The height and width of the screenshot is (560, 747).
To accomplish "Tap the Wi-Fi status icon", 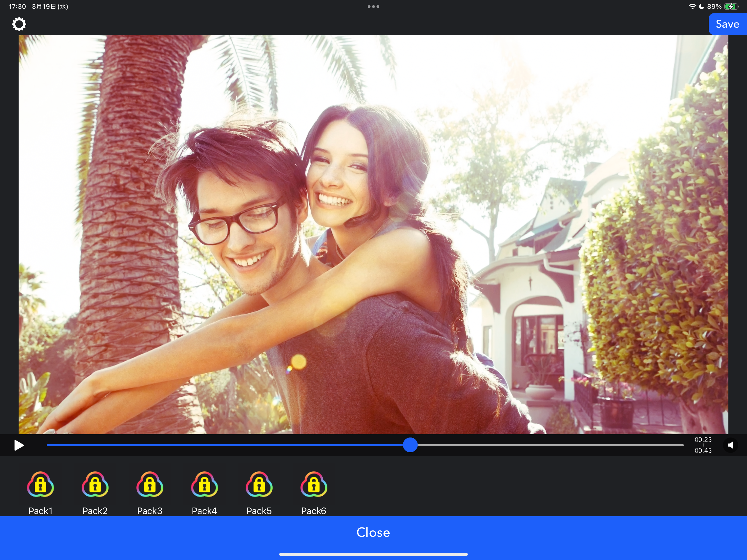I will tap(692, 6).
